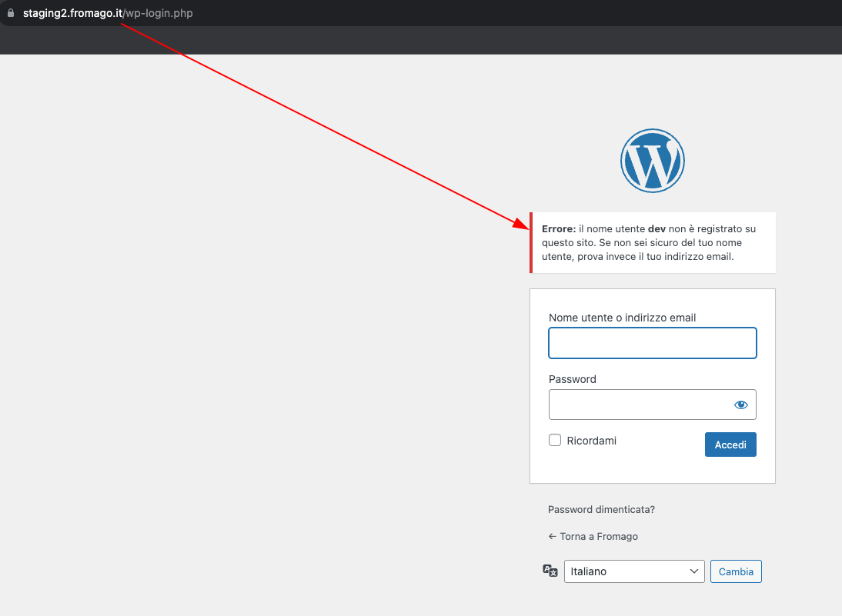This screenshot has height=616, width=842.
Task: Show password with the eye icon
Action: pyautogui.click(x=741, y=405)
